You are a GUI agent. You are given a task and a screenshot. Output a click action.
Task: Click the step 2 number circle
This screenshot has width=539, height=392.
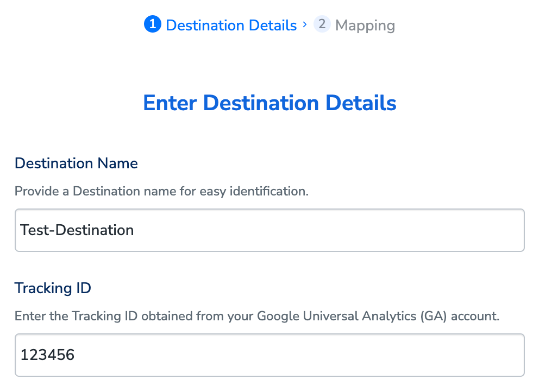click(322, 24)
